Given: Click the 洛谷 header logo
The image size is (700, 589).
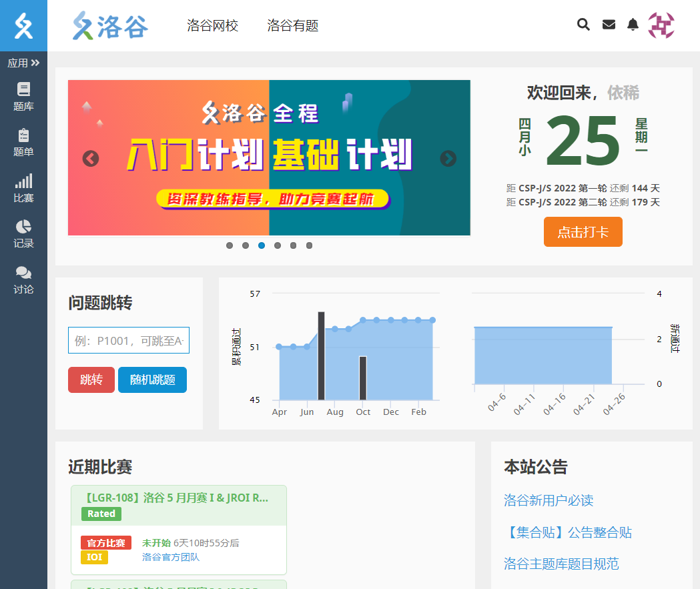Looking at the screenshot, I should tap(110, 25).
